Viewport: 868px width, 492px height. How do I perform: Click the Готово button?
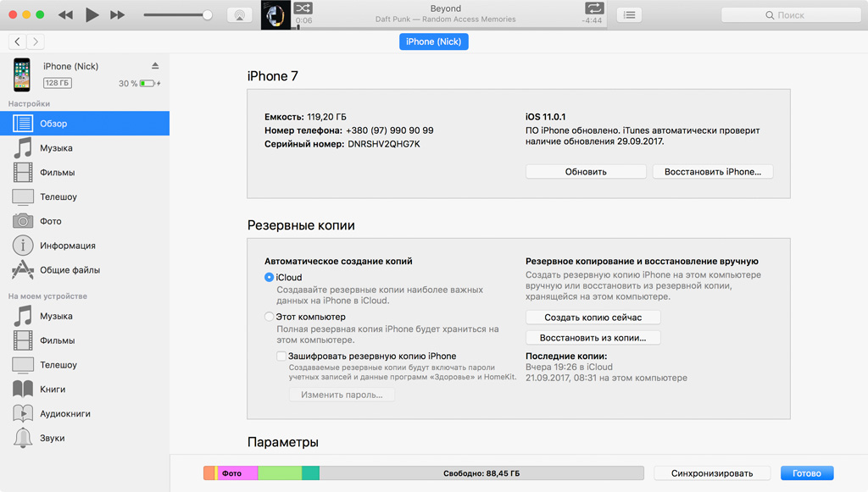click(x=807, y=473)
